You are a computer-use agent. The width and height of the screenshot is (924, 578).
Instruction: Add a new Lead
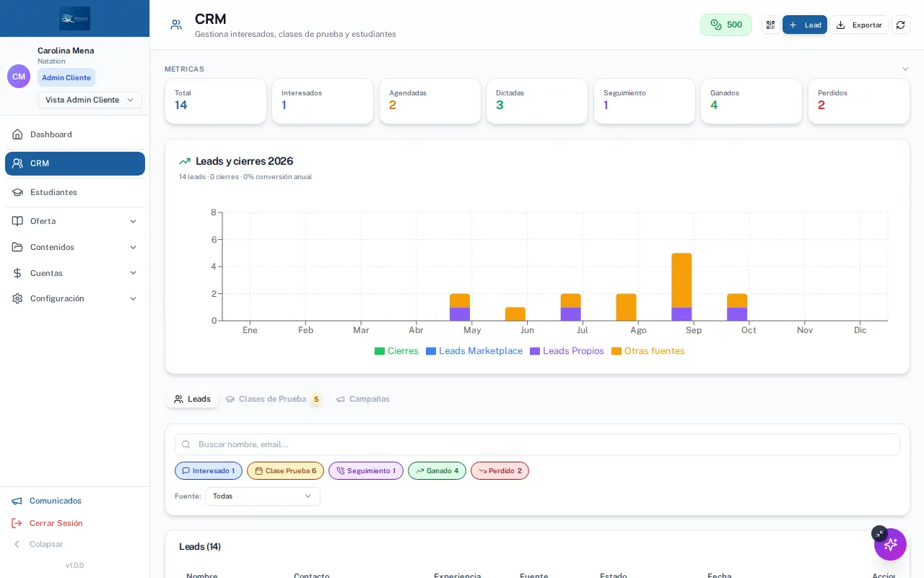pos(805,25)
